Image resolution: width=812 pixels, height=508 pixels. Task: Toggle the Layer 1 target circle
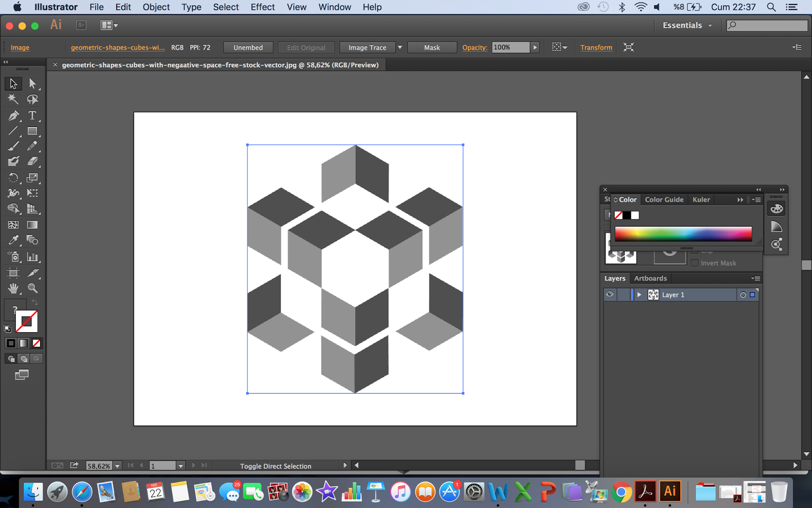click(x=743, y=295)
